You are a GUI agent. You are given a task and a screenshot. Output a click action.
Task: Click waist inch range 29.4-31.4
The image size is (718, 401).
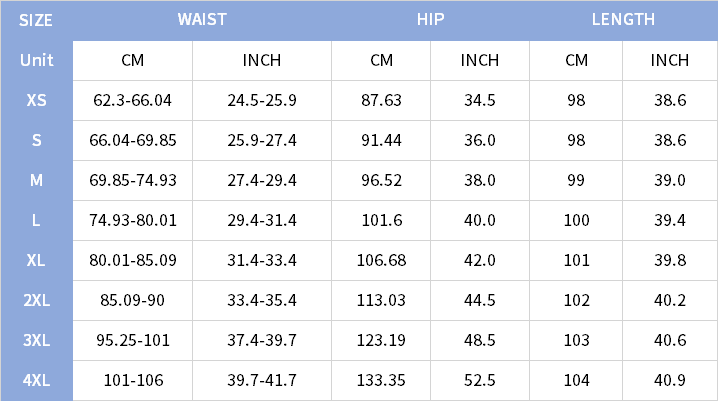click(262, 220)
